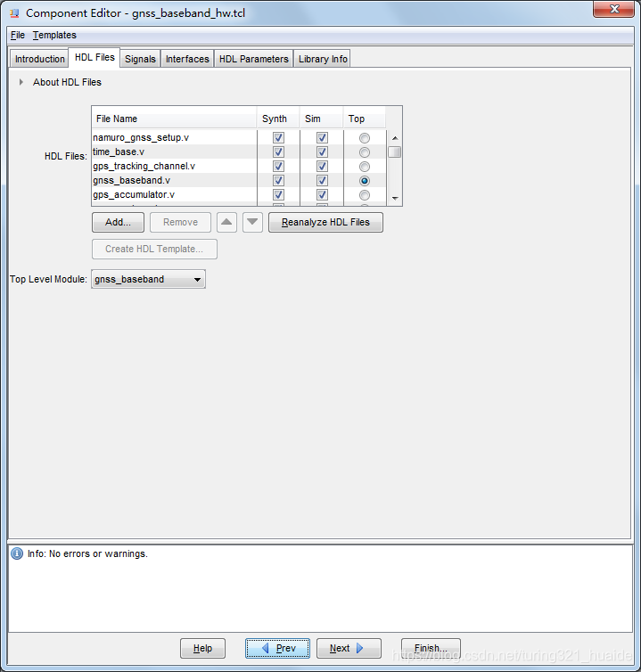Viewport: 641px width, 672px height.
Task: Click the File Name column header
Action: point(174,119)
